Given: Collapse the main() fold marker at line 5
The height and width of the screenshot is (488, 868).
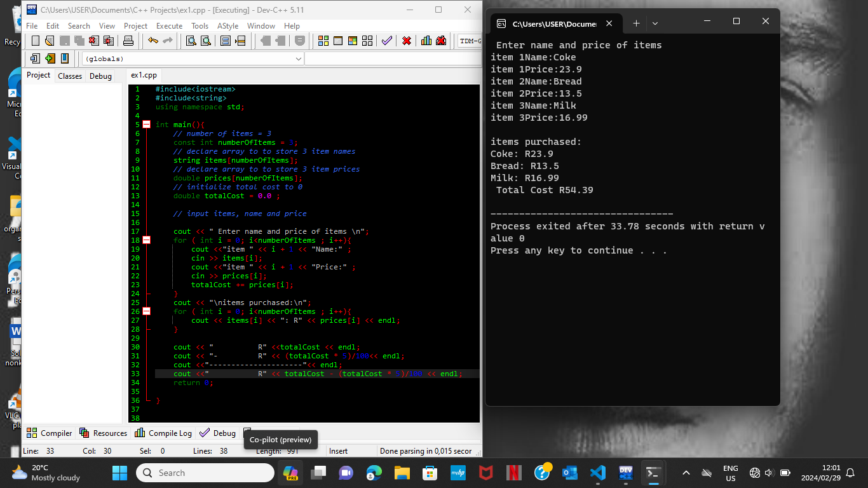Looking at the screenshot, I should coord(146,125).
